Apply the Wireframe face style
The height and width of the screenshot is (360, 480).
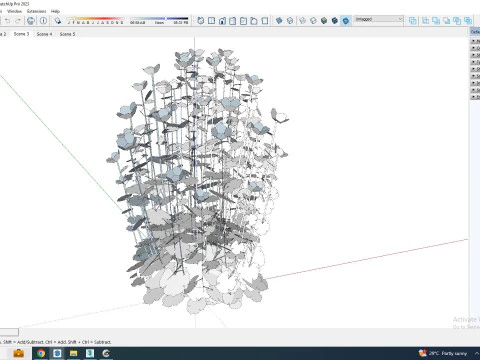pos(302,21)
